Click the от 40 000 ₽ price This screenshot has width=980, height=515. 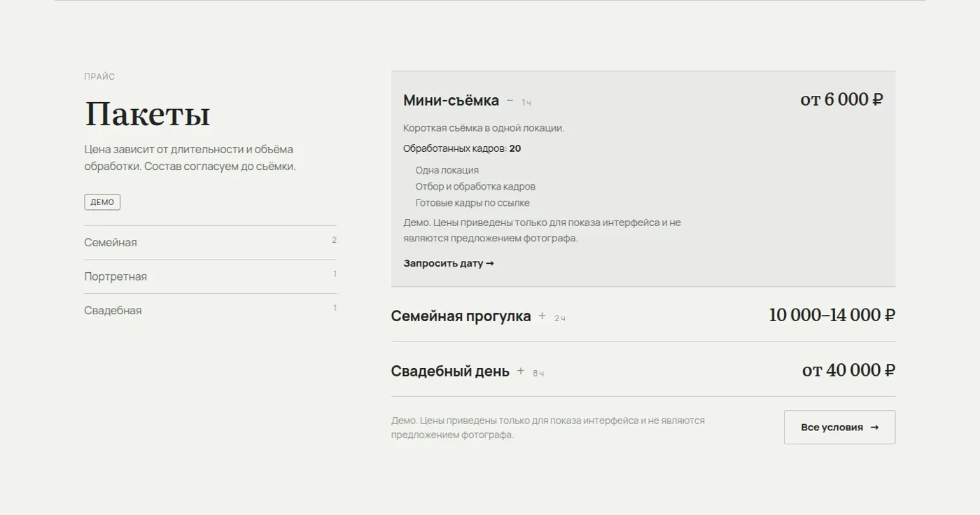848,370
